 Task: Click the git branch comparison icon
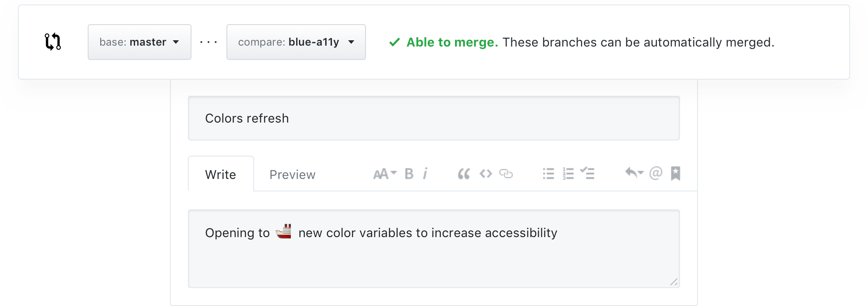(x=52, y=42)
